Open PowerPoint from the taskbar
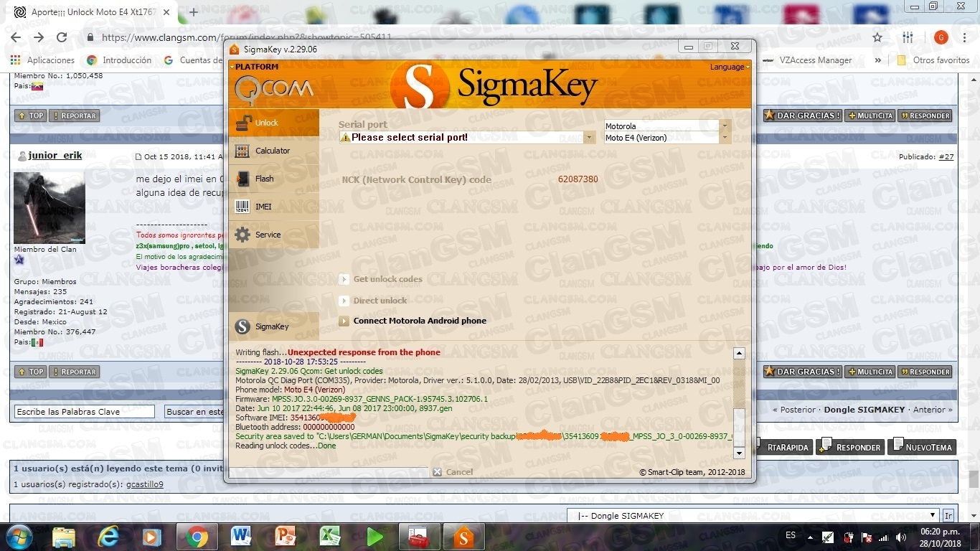The image size is (980, 551). [x=286, y=537]
